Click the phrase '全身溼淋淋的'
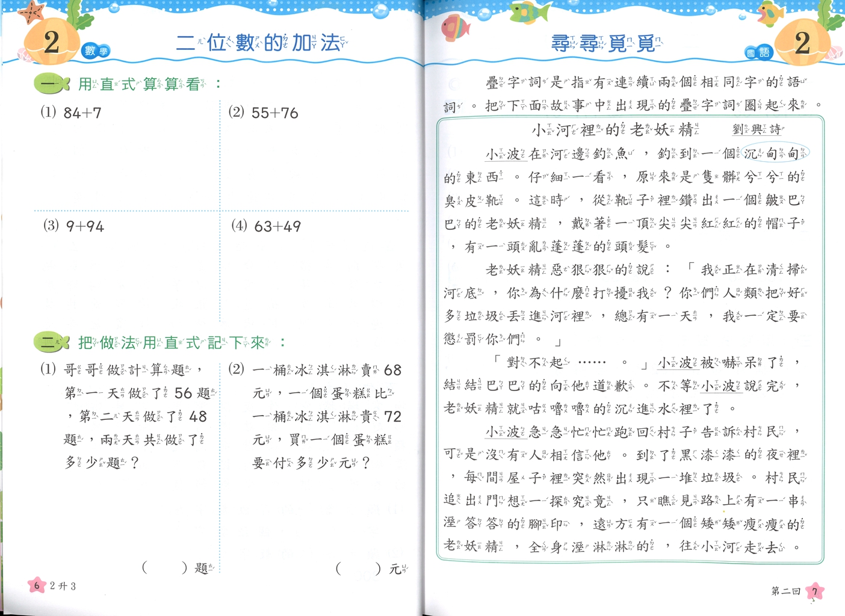 click(x=592, y=547)
